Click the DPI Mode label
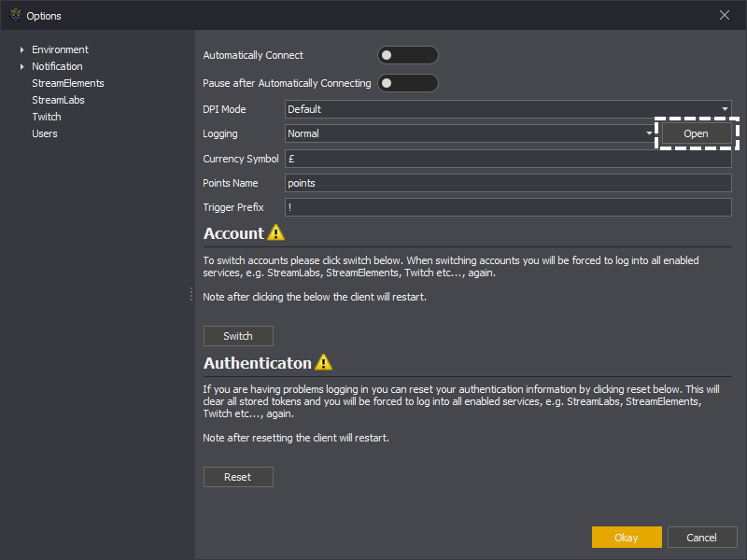The width and height of the screenshot is (747, 560). click(x=224, y=109)
